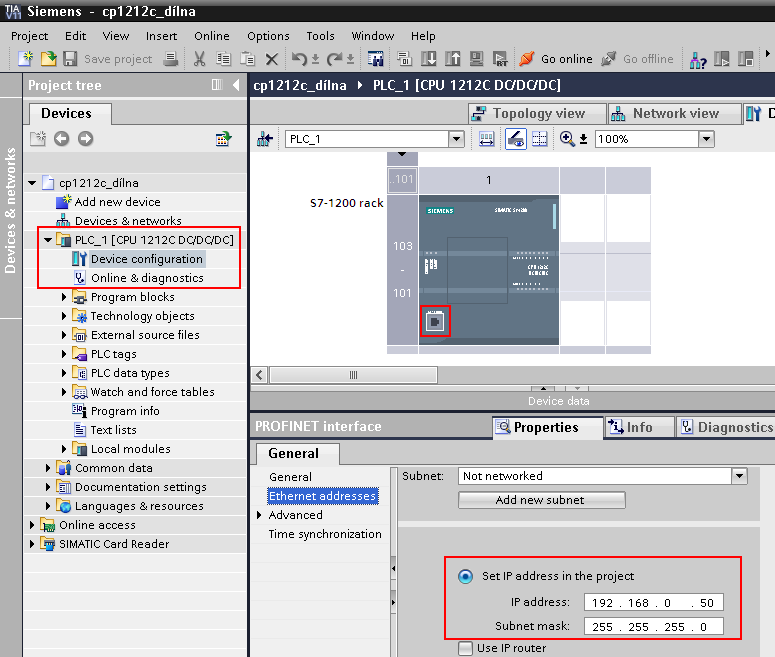Viewport: 775px width, 657px height.
Task: Select Set IP address in the project radio
Action: coord(465,576)
